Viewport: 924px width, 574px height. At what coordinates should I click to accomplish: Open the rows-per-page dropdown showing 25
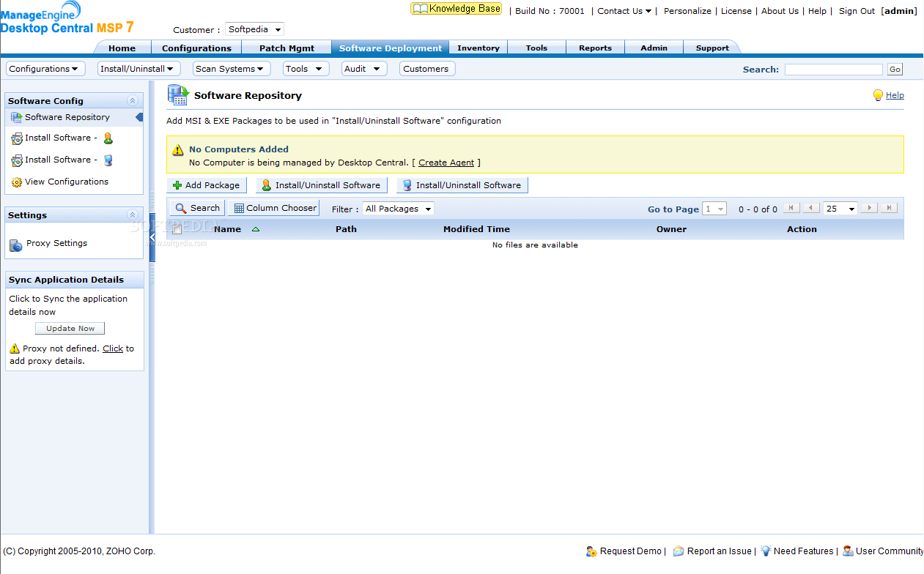point(840,209)
